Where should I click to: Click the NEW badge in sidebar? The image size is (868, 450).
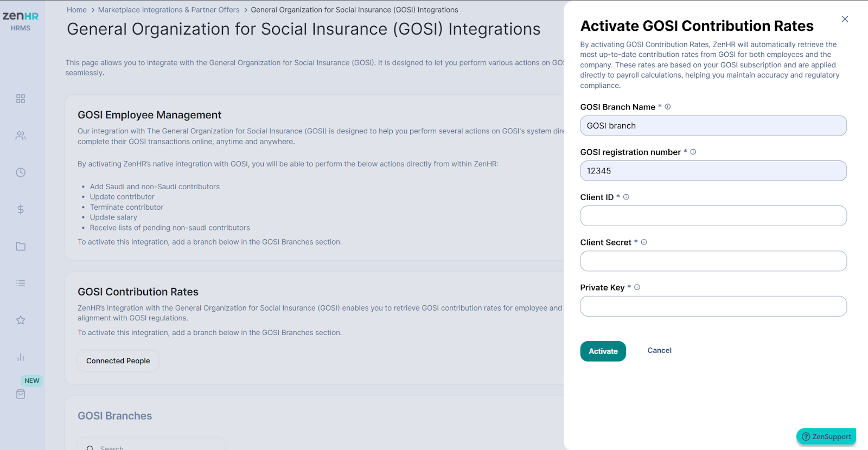(32, 381)
